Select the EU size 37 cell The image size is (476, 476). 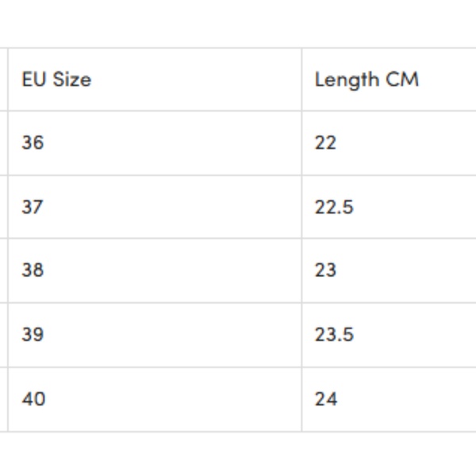[33, 207]
